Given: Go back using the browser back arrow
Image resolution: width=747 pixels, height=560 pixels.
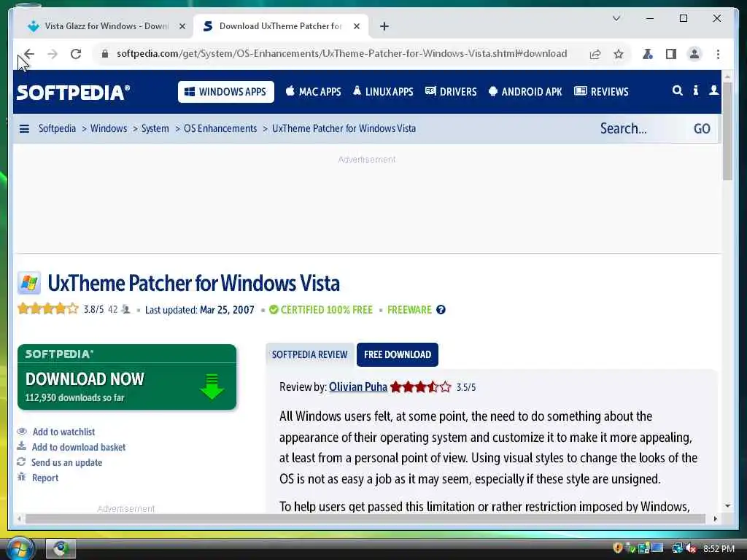Looking at the screenshot, I should click(29, 54).
